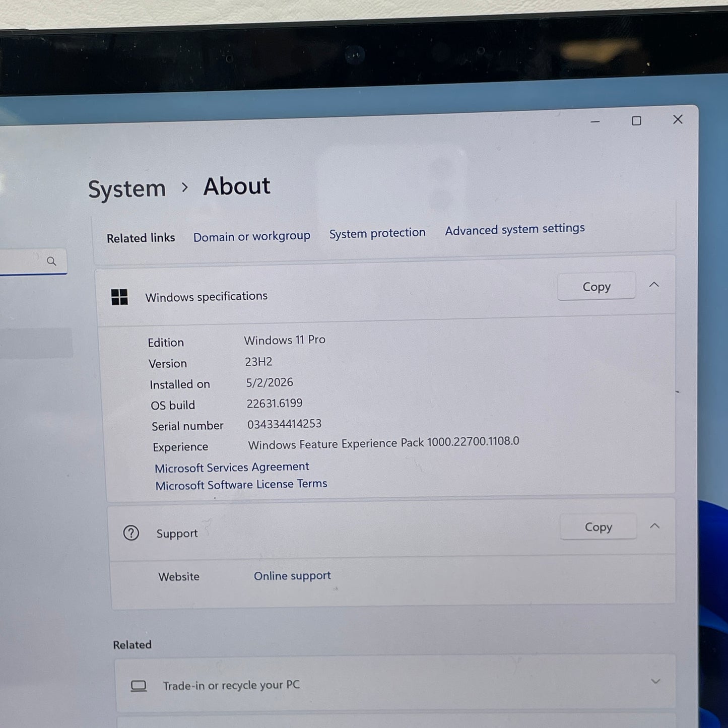Image resolution: width=728 pixels, height=728 pixels.
Task: Copy the Support information
Action: (599, 527)
